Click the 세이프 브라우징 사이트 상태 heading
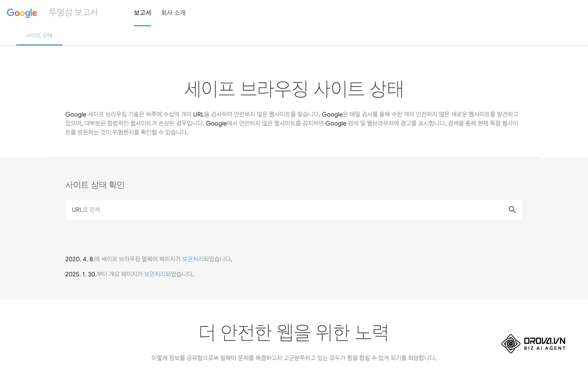Screen dimensions: 588x368 [294, 89]
